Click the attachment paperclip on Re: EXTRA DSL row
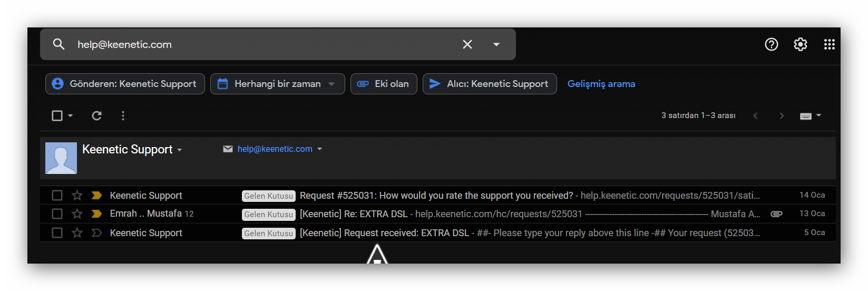This screenshot has width=868, height=291. point(776,214)
